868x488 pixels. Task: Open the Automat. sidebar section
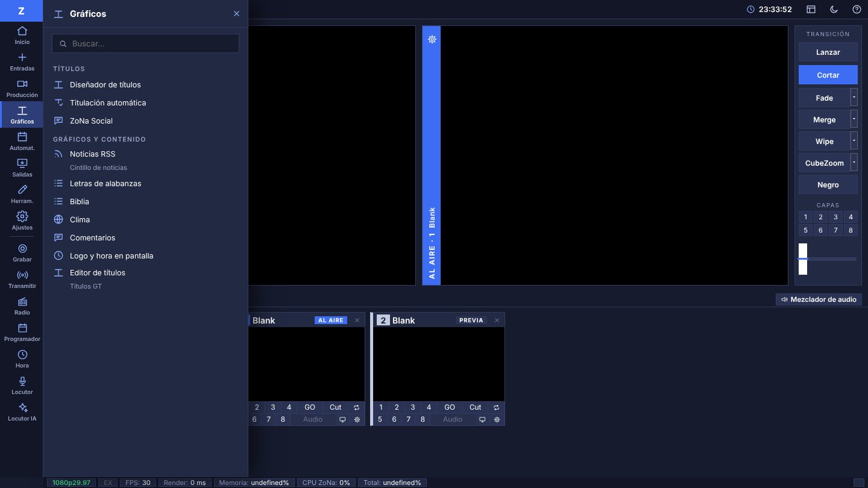(22, 141)
